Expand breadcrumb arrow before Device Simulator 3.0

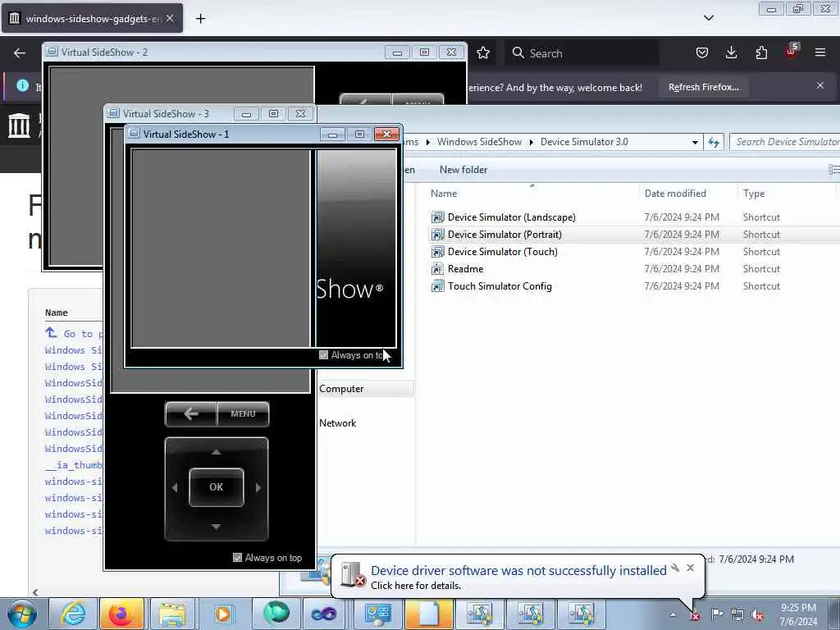coord(531,142)
